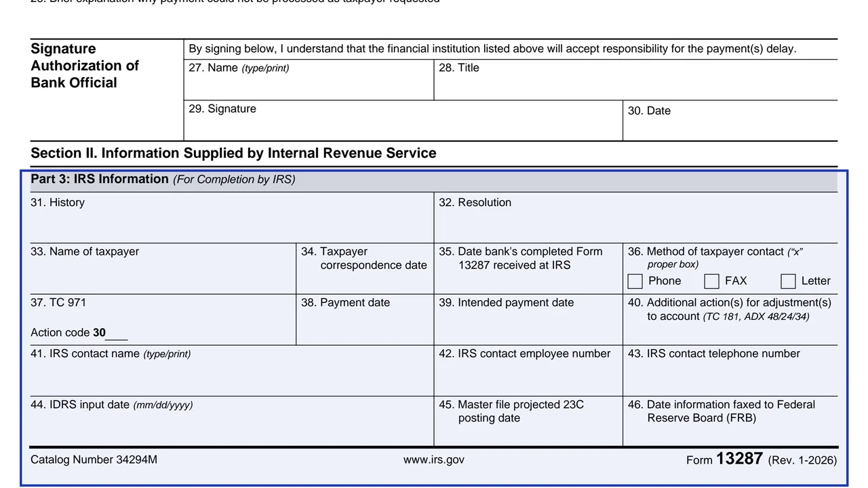Click the 'By signing below' statement text
Screen dimensions: 868x488
[492, 49]
